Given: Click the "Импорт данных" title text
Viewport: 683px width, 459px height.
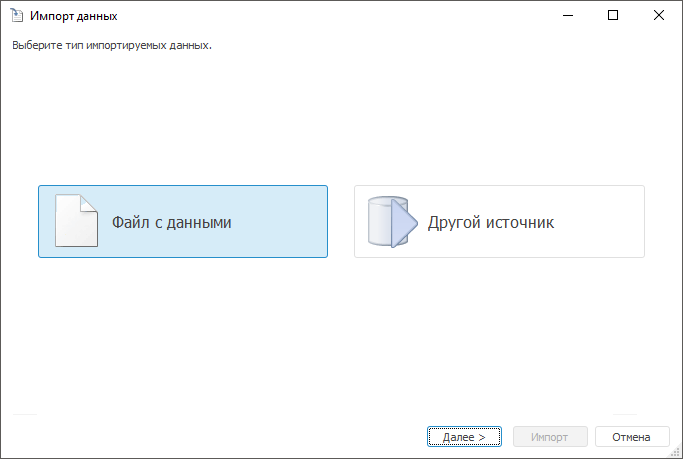Looking at the screenshot, I should pyautogui.click(x=73, y=16).
